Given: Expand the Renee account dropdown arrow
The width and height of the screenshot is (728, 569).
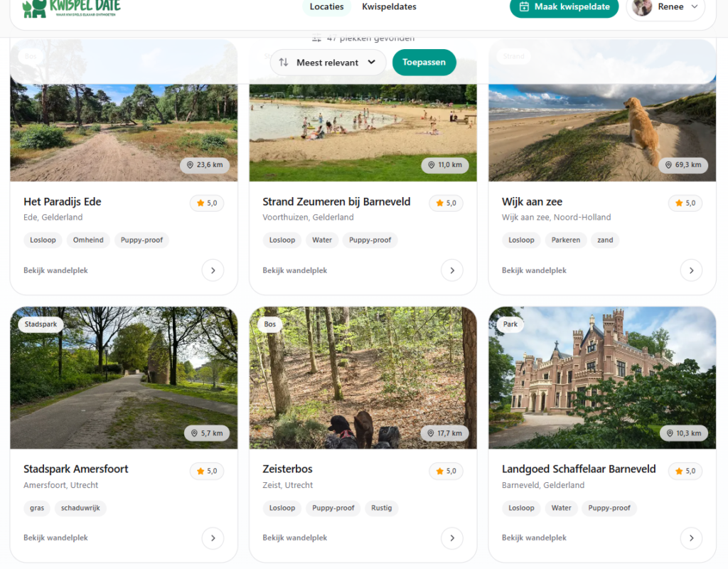Looking at the screenshot, I should [x=695, y=6].
